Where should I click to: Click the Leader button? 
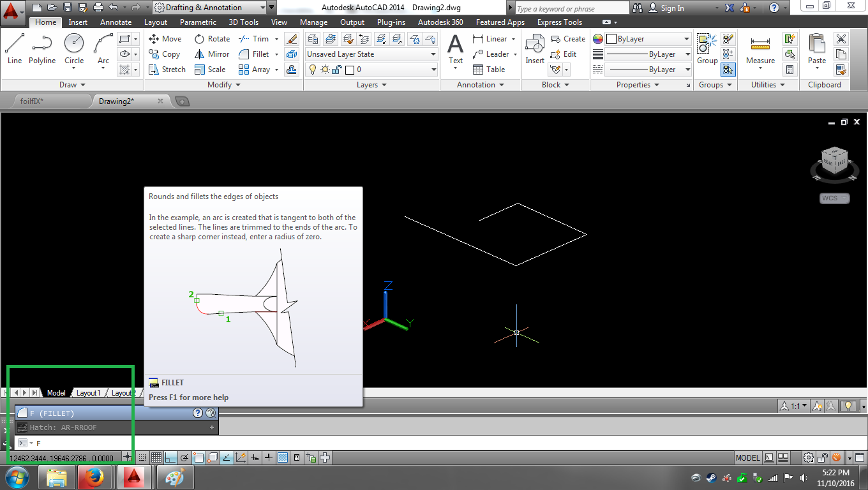tap(491, 54)
